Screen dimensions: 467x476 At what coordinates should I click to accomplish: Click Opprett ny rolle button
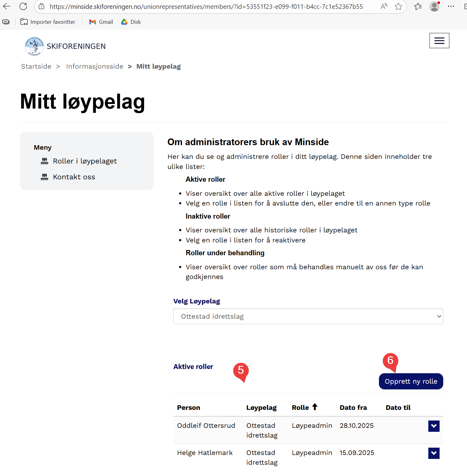pos(411,381)
